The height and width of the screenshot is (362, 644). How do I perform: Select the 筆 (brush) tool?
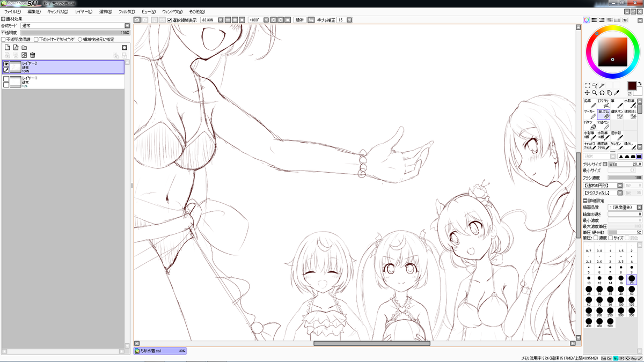[616, 103]
